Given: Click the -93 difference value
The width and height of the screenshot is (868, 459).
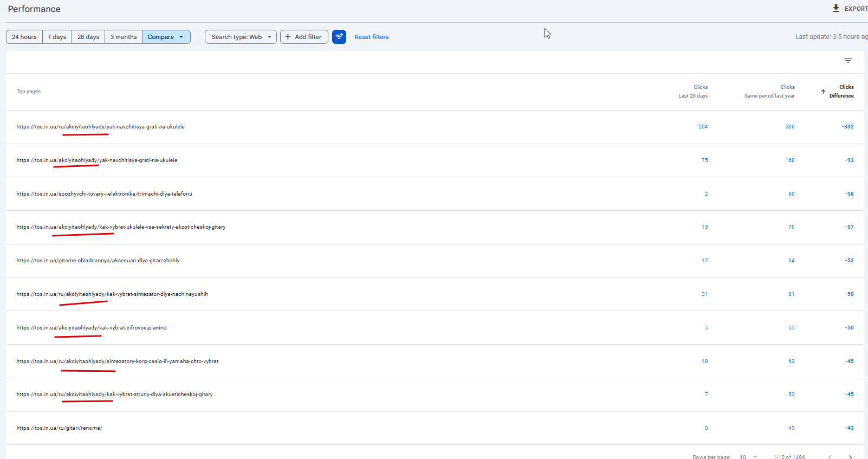Looking at the screenshot, I should point(849,160).
